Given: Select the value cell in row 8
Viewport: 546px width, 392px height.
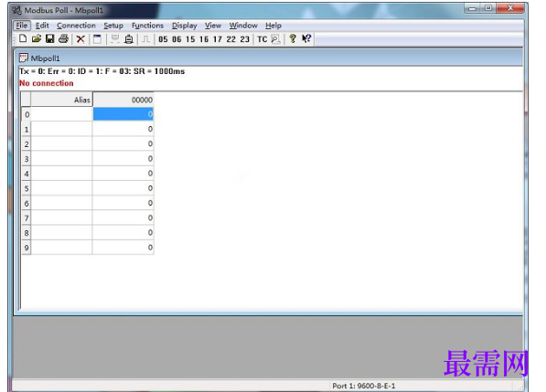Looking at the screenshot, I should point(123,232).
